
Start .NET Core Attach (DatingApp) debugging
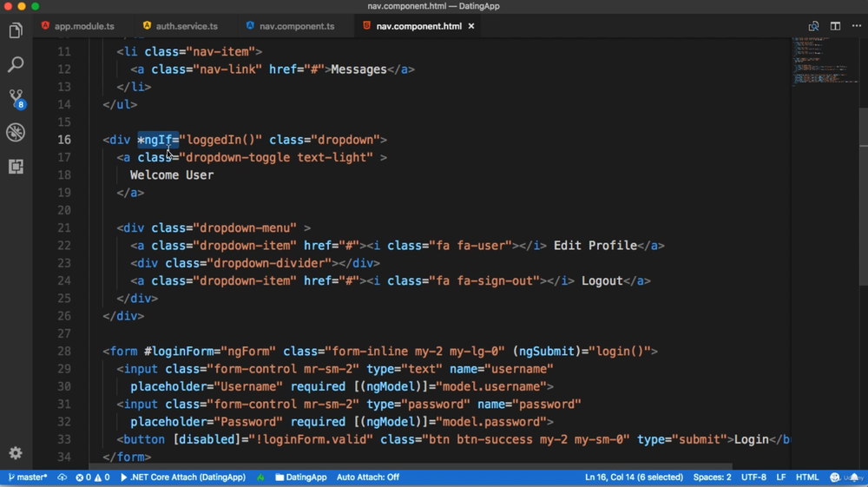[182, 477]
